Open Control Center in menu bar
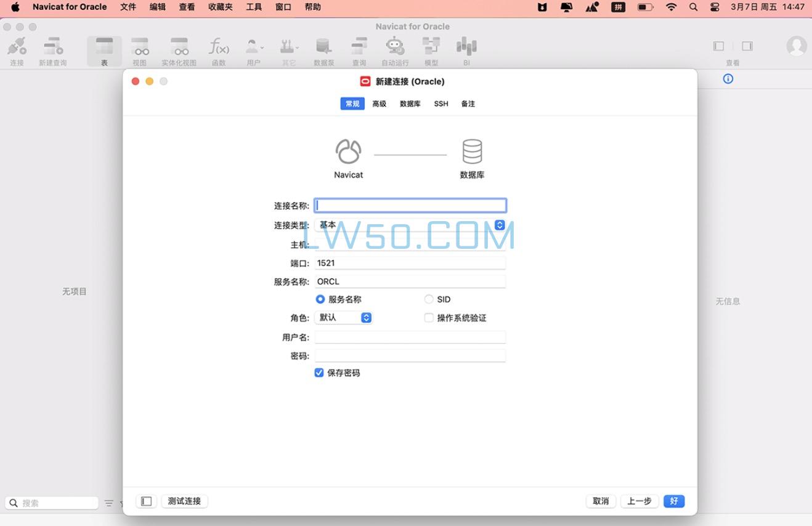812x526 pixels. click(715, 7)
